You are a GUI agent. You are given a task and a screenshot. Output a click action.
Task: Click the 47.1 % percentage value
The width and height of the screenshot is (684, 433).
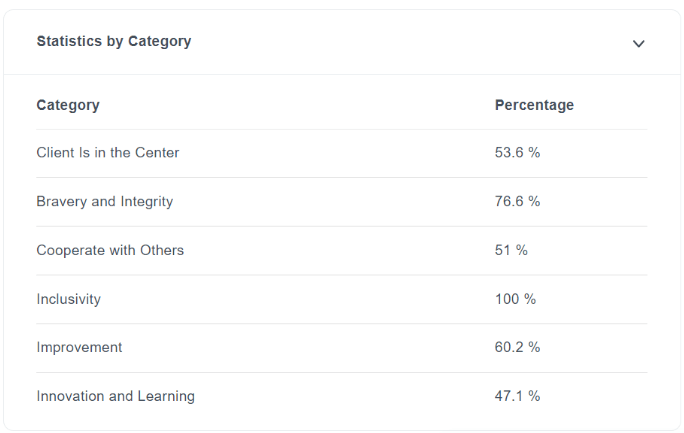(x=517, y=396)
